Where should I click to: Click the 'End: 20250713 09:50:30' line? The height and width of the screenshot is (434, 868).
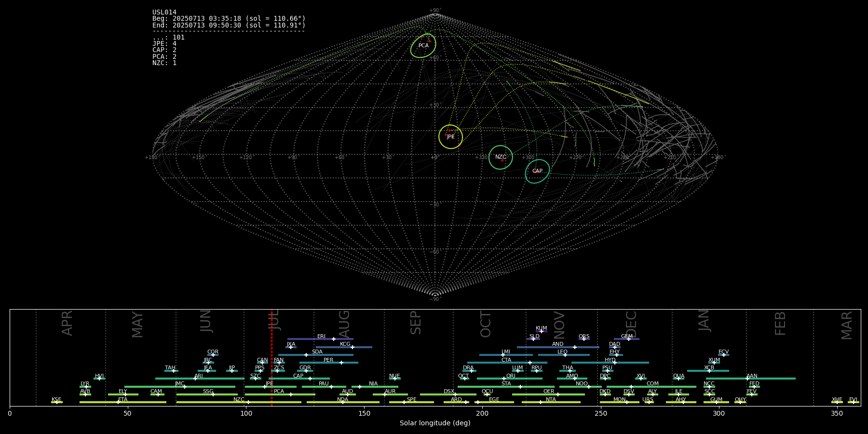click(x=229, y=25)
